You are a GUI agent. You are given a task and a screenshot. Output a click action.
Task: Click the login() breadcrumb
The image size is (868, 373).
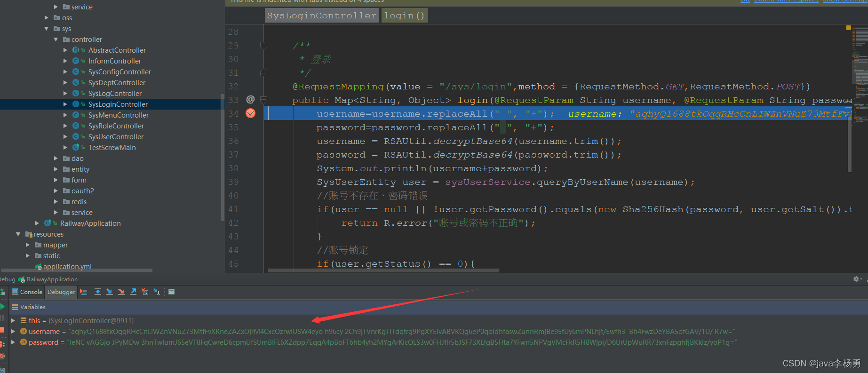coord(404,16)
